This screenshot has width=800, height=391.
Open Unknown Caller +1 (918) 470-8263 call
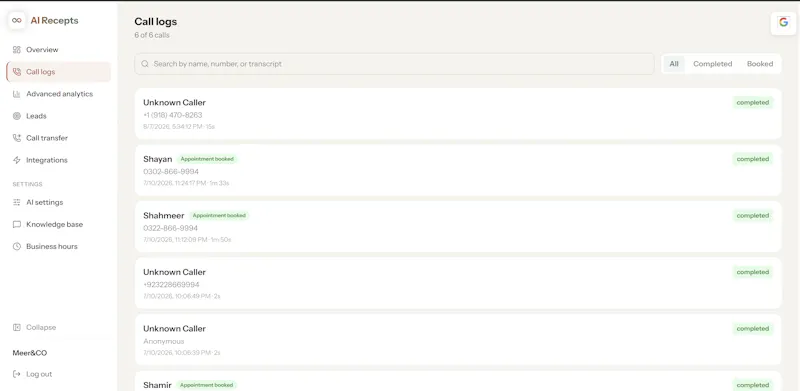[x=458, y=114]
